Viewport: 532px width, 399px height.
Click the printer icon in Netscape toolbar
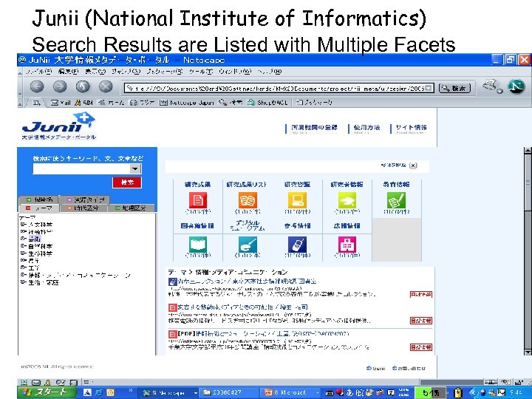(x=492, y=86)
